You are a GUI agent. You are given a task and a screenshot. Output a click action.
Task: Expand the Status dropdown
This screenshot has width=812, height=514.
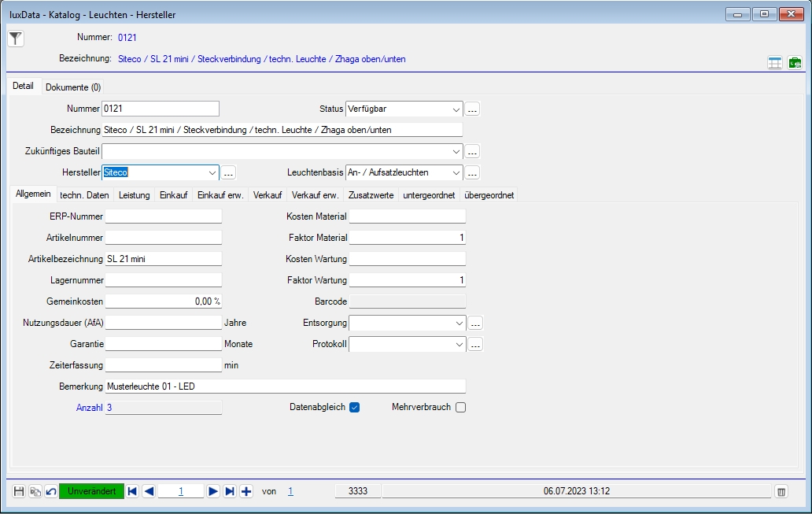click(x=456, y=109)
